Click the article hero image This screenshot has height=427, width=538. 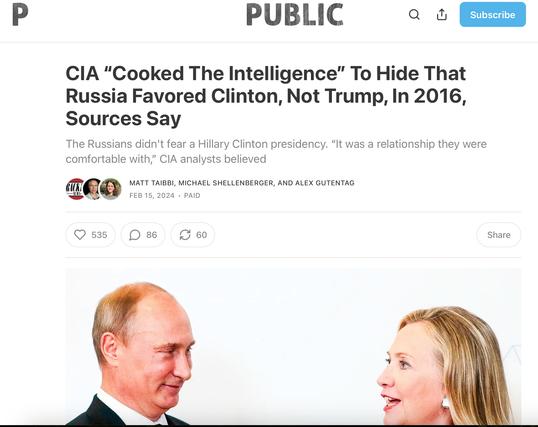click(293, 347)
